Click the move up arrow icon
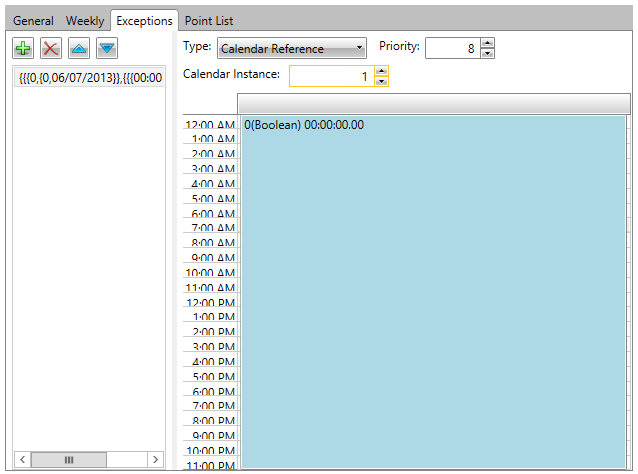This screenshot has height=474, width=638. tap(79, 48)
